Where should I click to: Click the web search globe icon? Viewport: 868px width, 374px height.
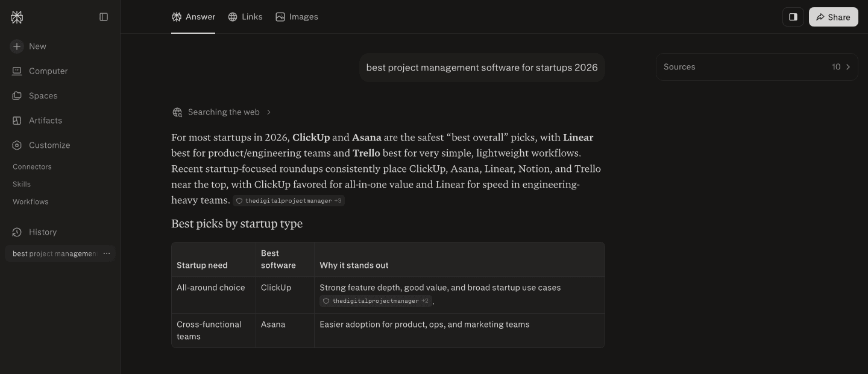pos(177,112)
